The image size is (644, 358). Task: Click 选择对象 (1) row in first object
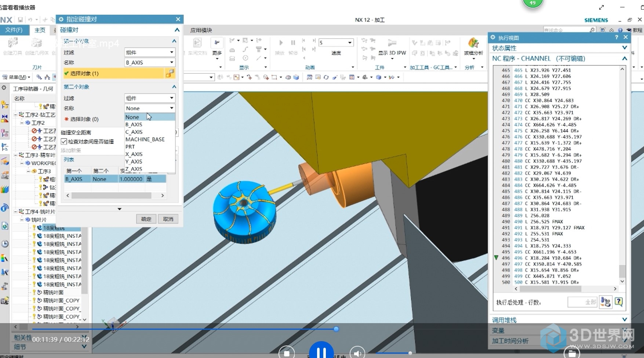point(114,73)
